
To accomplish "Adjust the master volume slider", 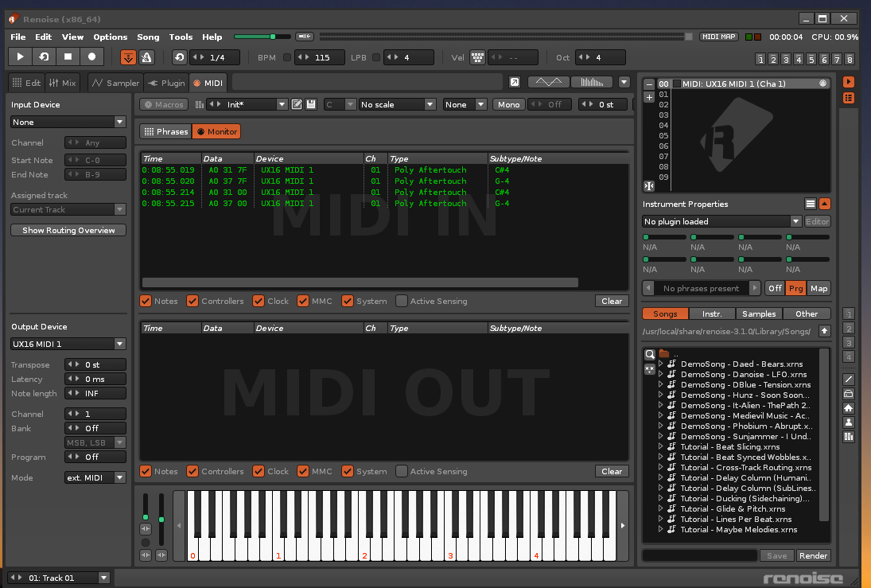I will (x=262, y=37).
